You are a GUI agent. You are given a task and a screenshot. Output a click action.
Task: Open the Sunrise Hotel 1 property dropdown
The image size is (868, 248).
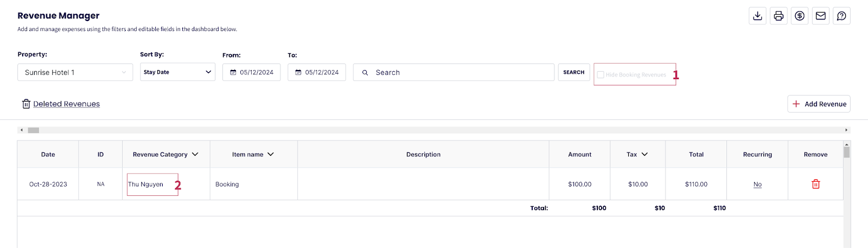coord(75,73)
